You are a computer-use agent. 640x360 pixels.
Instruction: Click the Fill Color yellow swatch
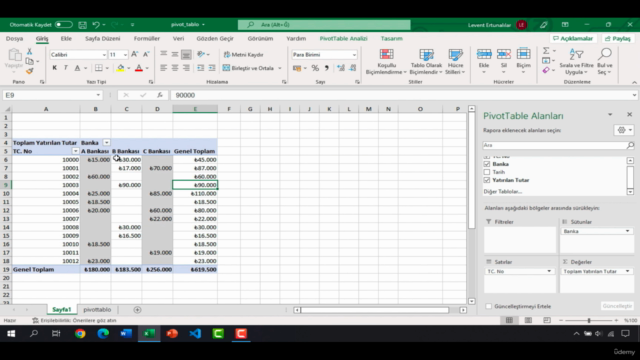click(120, 68)
